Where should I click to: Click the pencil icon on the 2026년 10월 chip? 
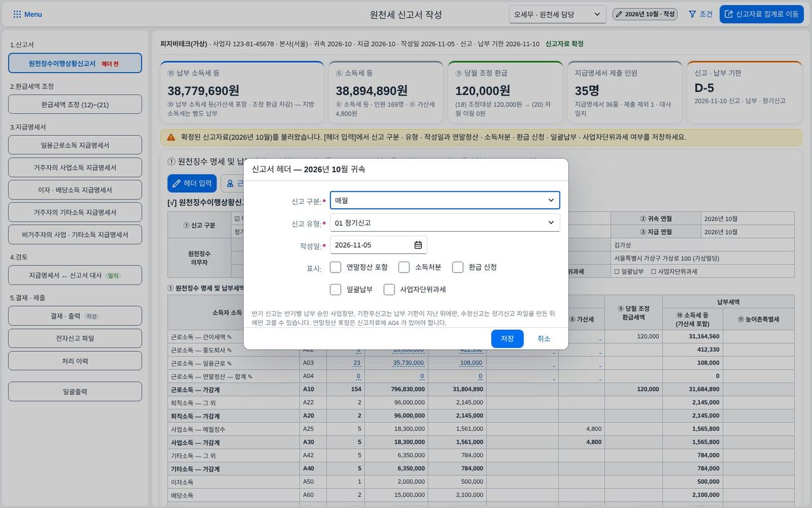point(619,14)
